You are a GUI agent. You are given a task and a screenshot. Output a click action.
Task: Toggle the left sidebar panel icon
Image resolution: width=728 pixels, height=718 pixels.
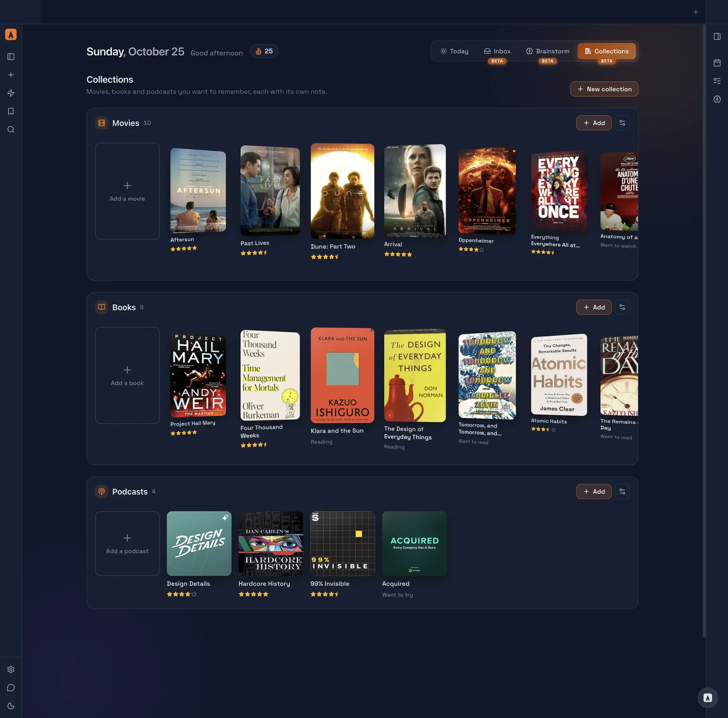(x=11, y=57)
